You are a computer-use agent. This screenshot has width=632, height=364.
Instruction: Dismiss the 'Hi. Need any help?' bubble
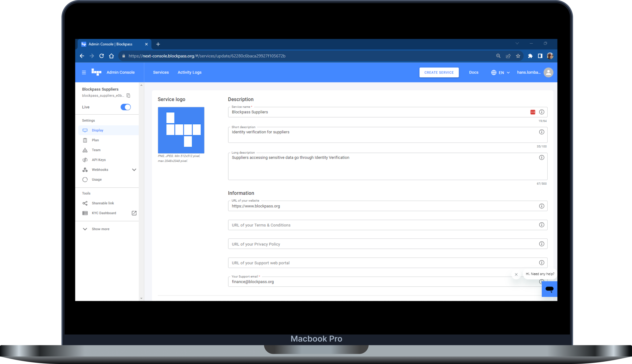[x=516, y=274]
